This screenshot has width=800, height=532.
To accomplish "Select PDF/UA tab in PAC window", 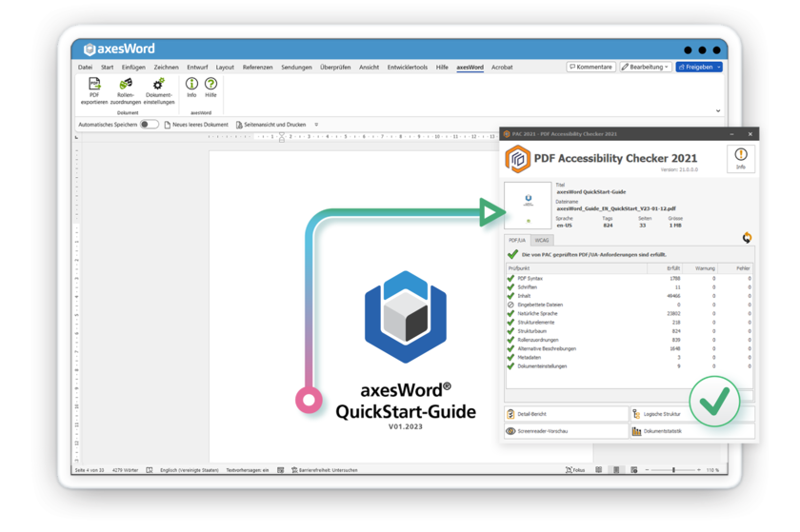I will [x=517, y=240].
